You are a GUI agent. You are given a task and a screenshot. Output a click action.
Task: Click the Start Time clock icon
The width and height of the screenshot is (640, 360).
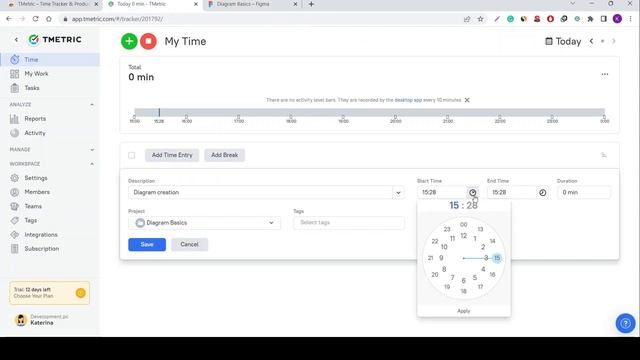[473, 193]
